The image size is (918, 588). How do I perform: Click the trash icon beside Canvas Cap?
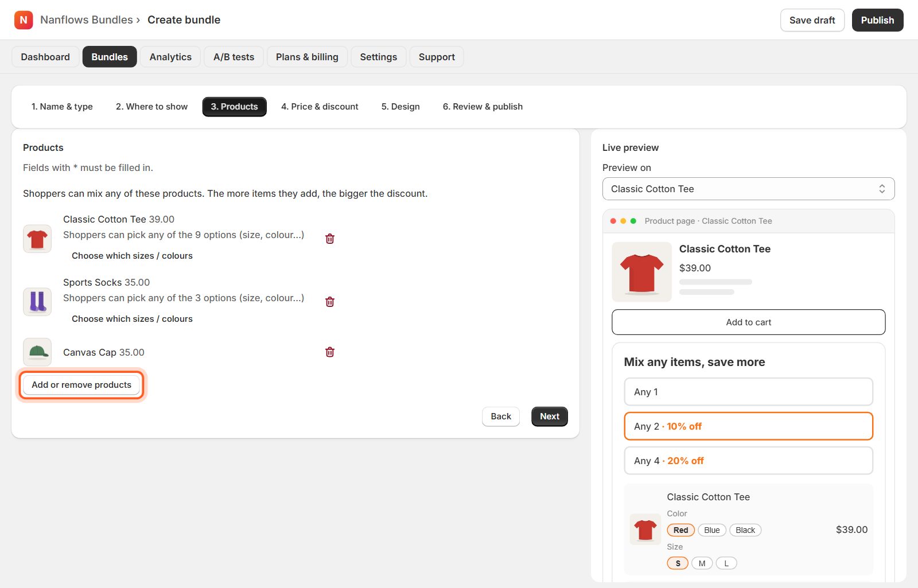pyautogui.click(x=330, y=352)
